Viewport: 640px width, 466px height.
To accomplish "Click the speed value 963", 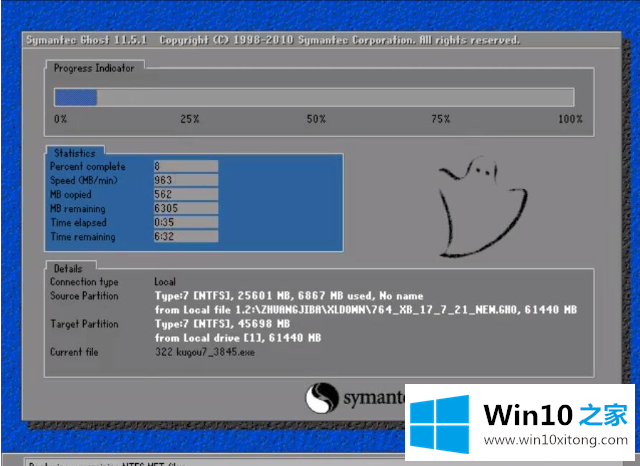I will coord(186,180).
